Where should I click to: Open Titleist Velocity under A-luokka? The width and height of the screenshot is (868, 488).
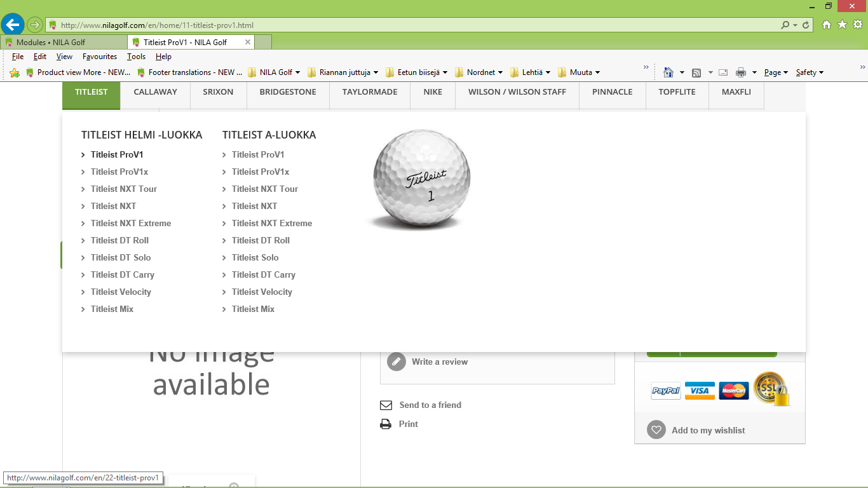point(262,292)
